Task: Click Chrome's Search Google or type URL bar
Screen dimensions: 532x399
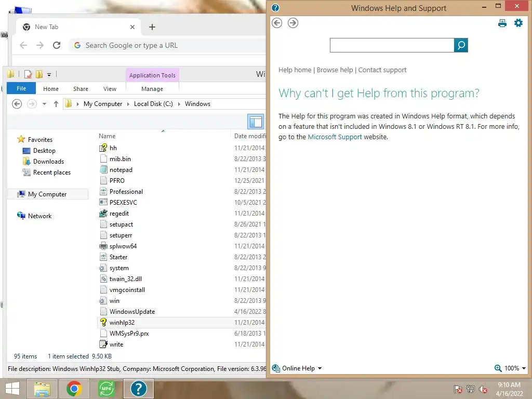Action: [x=168, y=45]
